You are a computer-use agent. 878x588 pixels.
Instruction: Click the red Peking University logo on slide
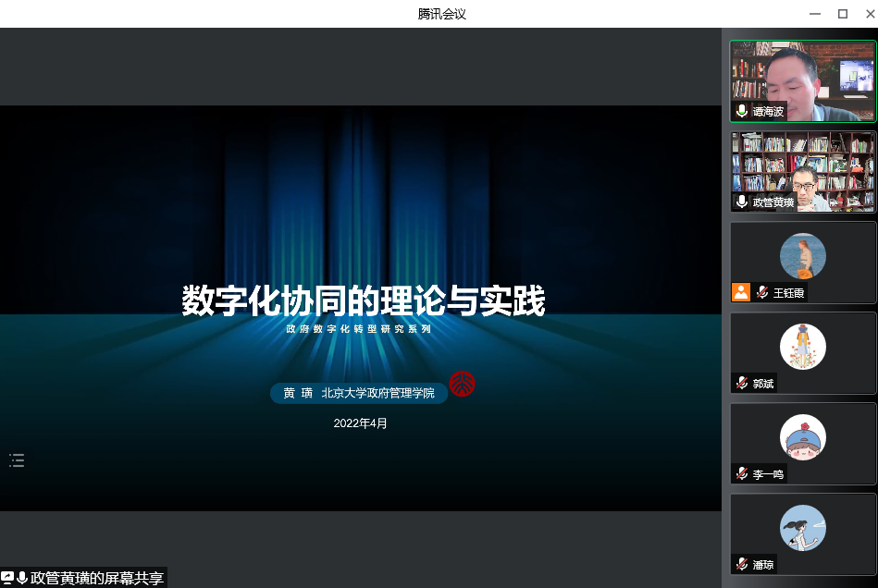coord(462,385)
